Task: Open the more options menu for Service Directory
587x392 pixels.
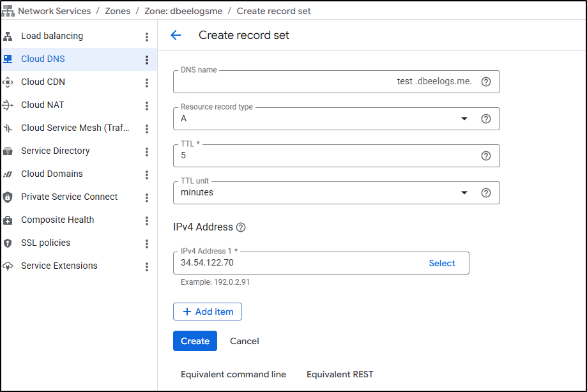Action: [146, 152]
